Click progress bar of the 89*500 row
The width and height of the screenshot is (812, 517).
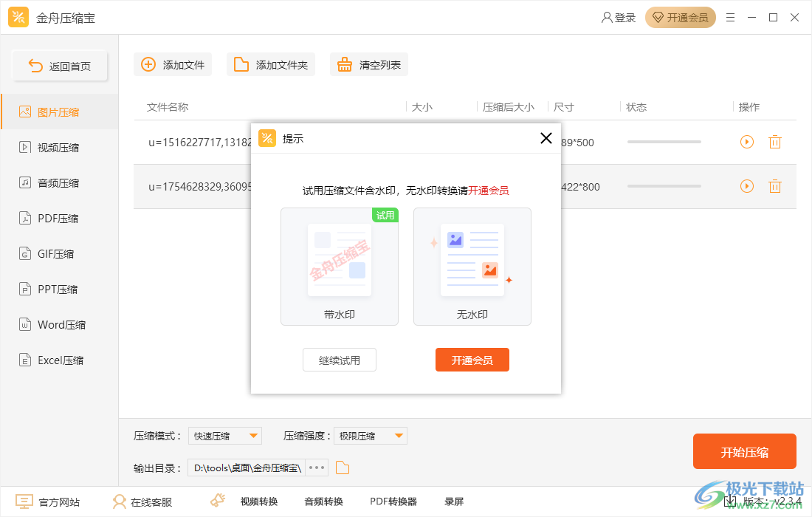tap(664, 142)
